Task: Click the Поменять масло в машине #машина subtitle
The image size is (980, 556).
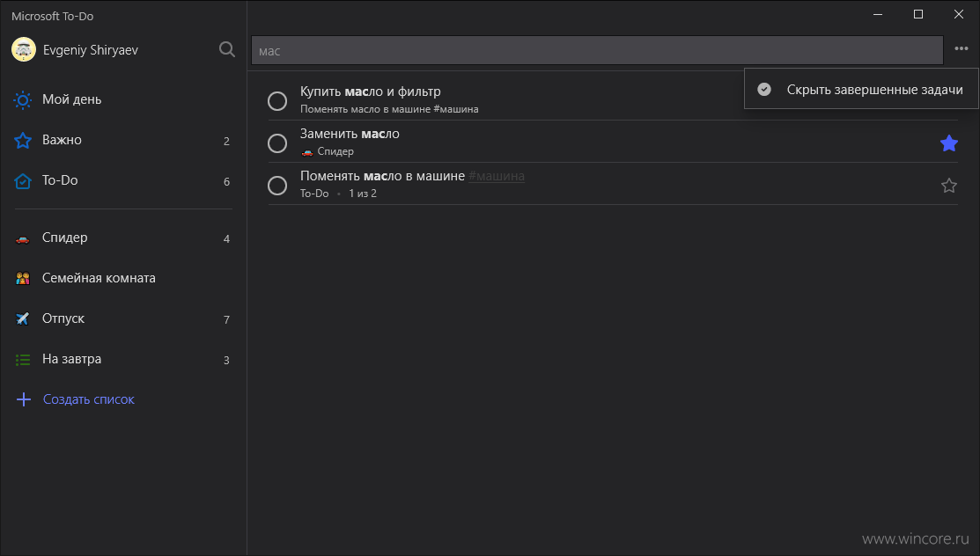Action: (389, 109)
